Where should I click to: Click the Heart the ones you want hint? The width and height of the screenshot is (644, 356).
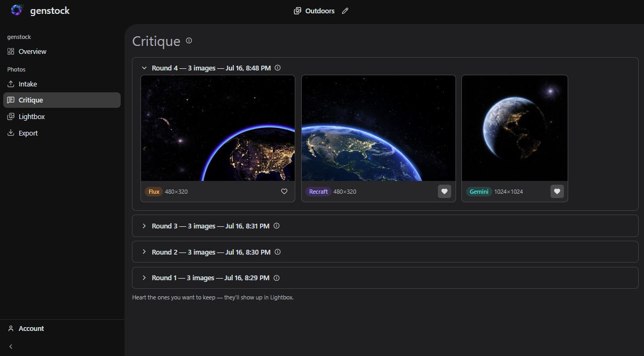(x=213, y=297)
